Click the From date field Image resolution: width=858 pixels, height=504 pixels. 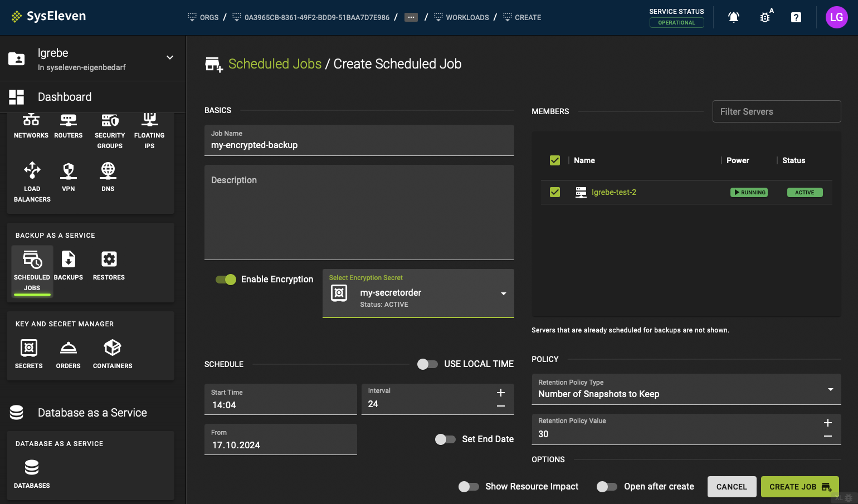point(281,439)
